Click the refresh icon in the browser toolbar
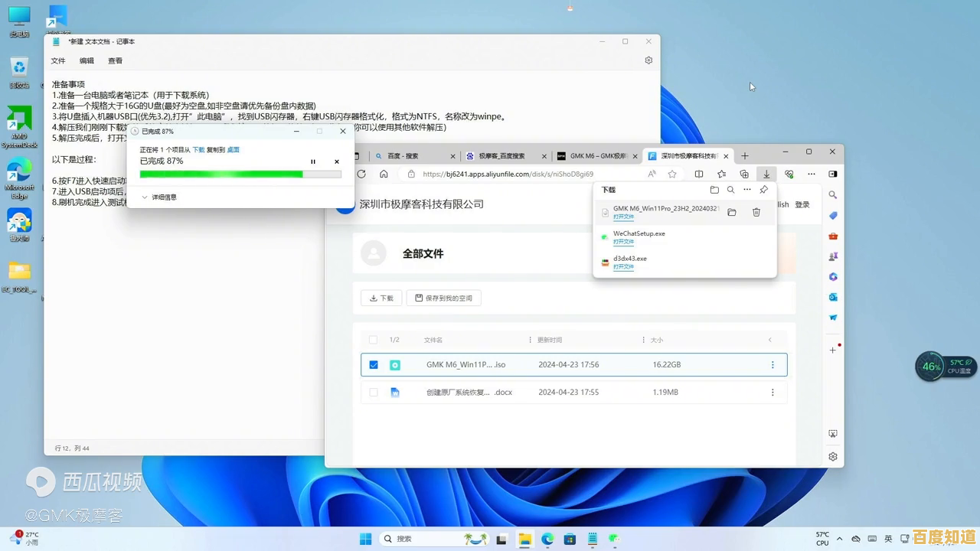 pos(361,174)
